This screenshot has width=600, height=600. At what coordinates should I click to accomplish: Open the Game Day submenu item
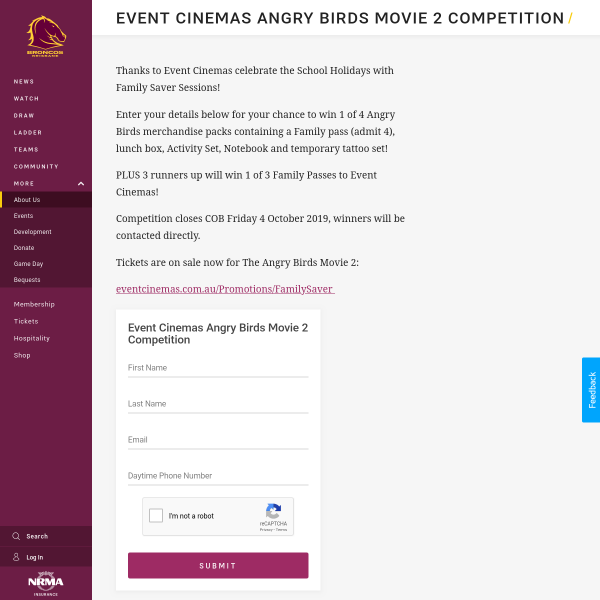tap(28, 263)
